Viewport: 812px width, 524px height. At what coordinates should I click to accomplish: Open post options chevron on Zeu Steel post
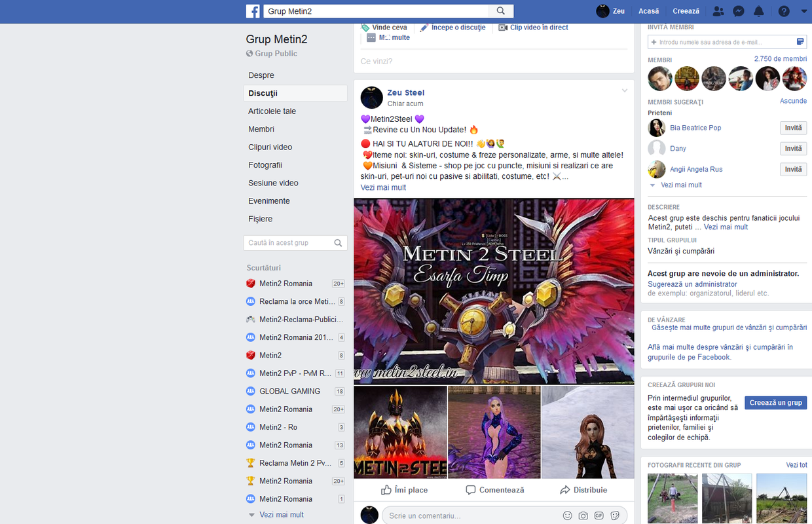(x=625, y=90)
